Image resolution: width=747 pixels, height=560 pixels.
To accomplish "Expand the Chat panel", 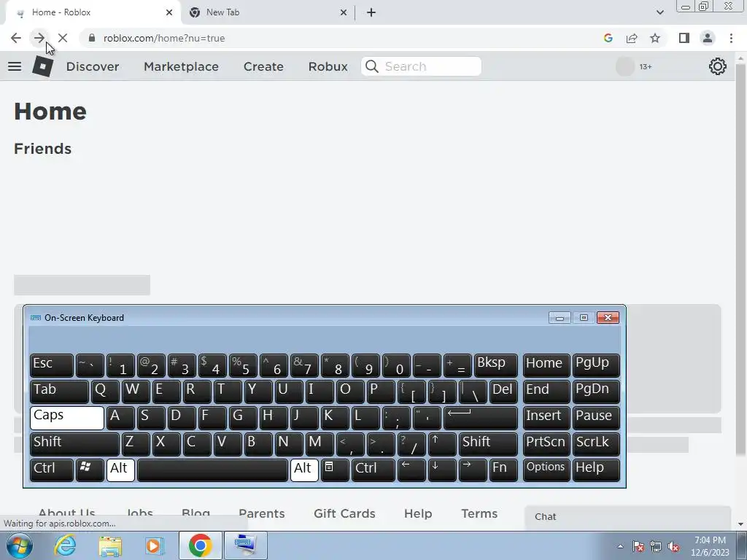I will tap(628, 517).
